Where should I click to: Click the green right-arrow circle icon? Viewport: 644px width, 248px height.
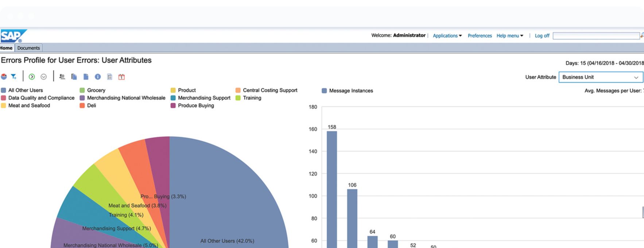(32, 77)
